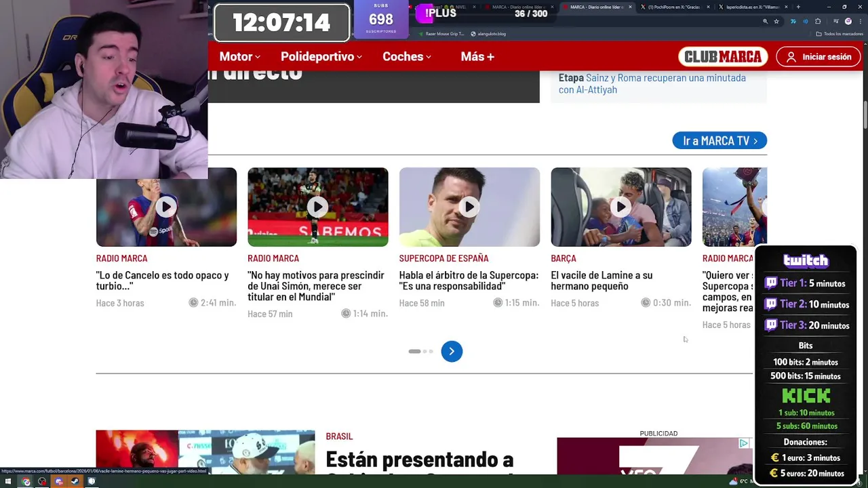Expand the Coches dropdown

click(407, 57)
